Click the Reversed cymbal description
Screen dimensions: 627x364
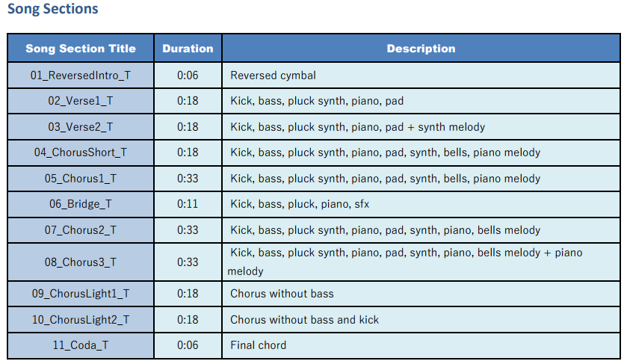[273, 75]
